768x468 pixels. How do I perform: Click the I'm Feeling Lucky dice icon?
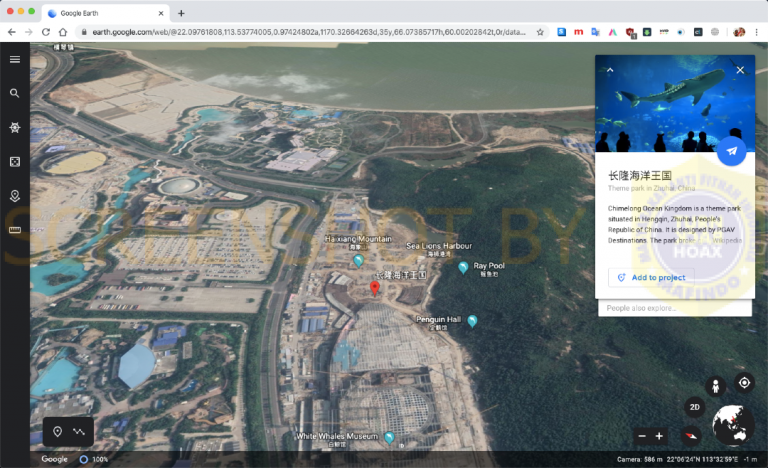click(x=15, y=162)
